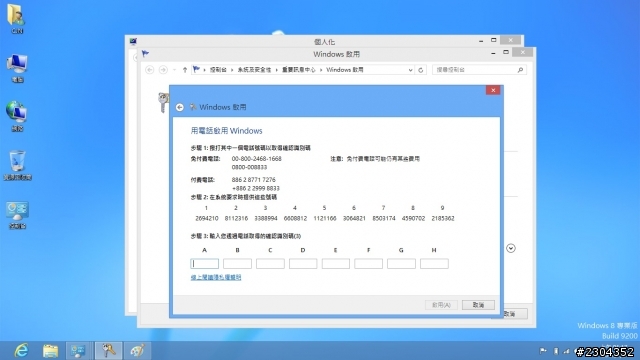Refresh the Windows 啟用 control panel page

pyautogui.click(x=421, y=70)
